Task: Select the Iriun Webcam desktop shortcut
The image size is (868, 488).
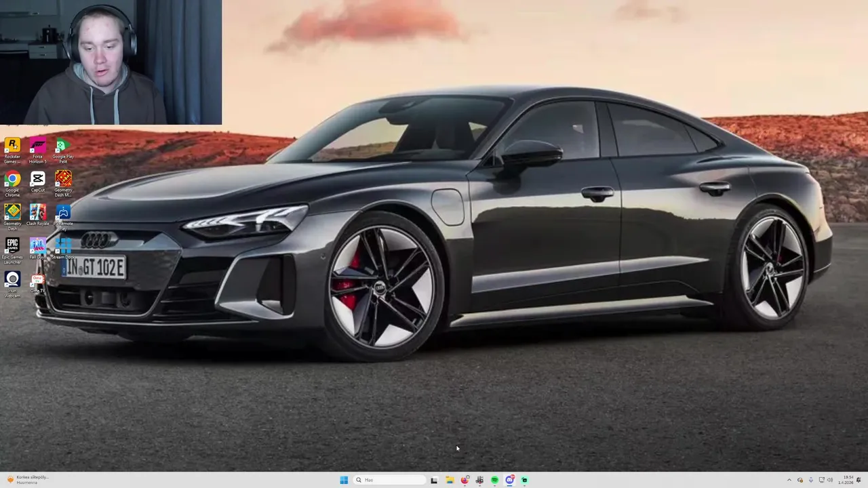Action: tap(12, 285)
